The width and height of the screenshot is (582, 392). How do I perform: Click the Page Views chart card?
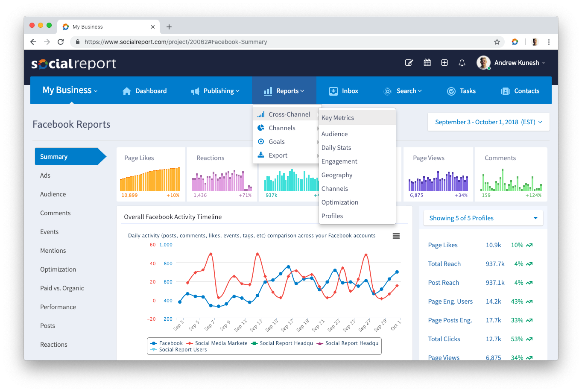[x=438, y=174]
